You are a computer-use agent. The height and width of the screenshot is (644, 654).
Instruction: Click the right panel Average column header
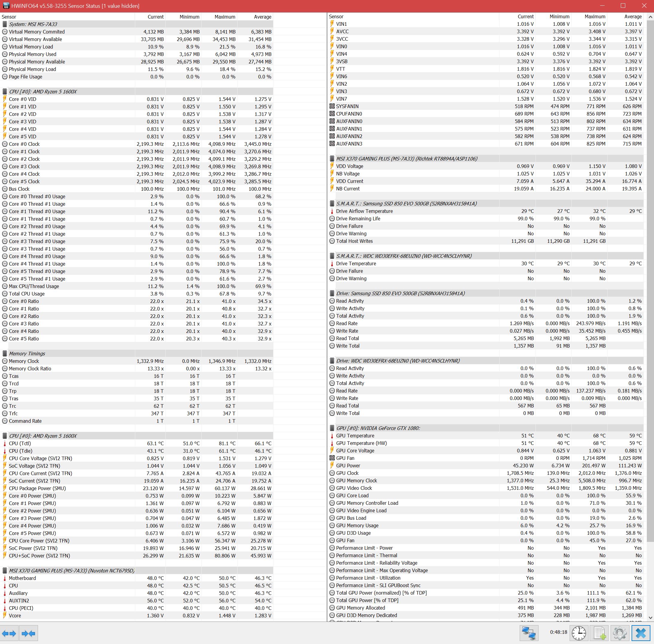point(633,16)
